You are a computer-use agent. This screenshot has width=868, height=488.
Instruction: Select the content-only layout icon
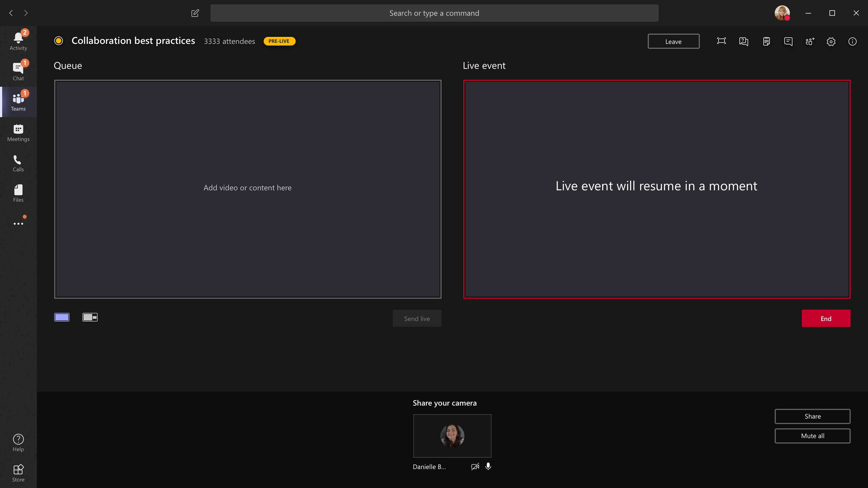62,317
